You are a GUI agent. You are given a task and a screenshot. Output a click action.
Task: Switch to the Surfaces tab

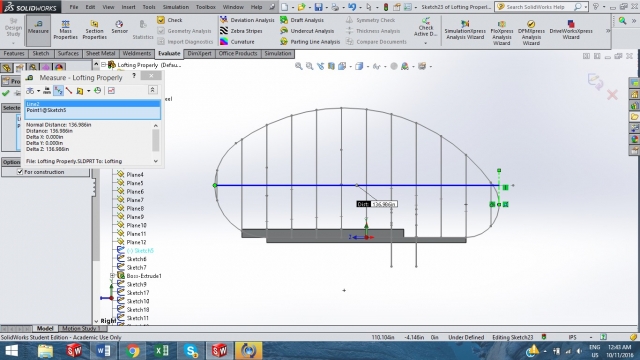click(x=68, y=53)
